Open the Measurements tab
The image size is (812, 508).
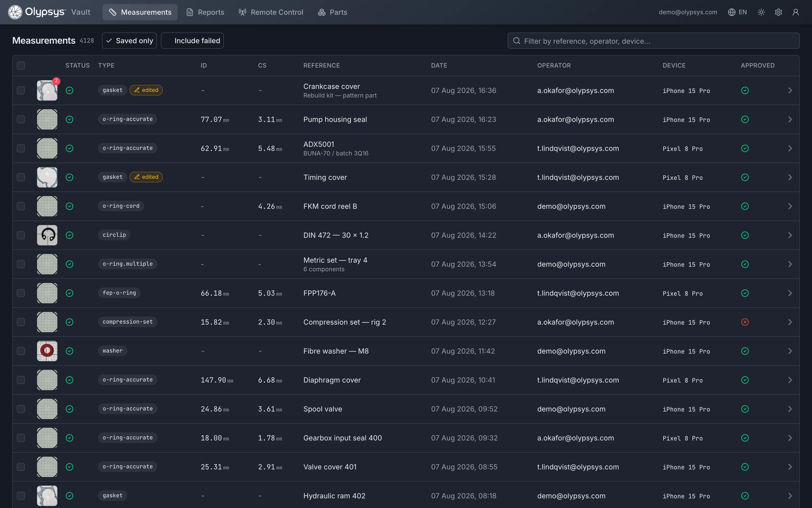(x=140, y=12)
